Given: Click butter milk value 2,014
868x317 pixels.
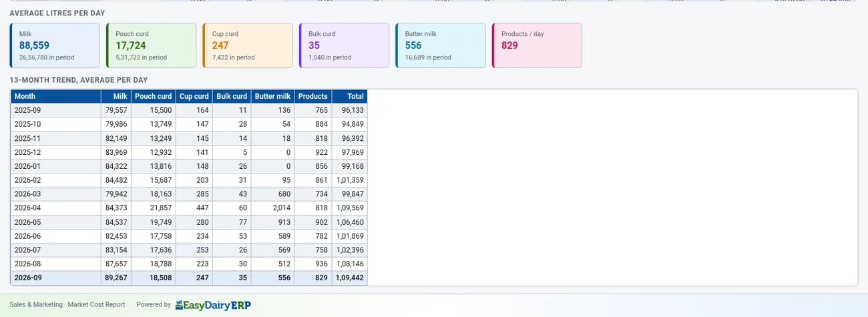Looking at the screenshot, I should 280,208.
